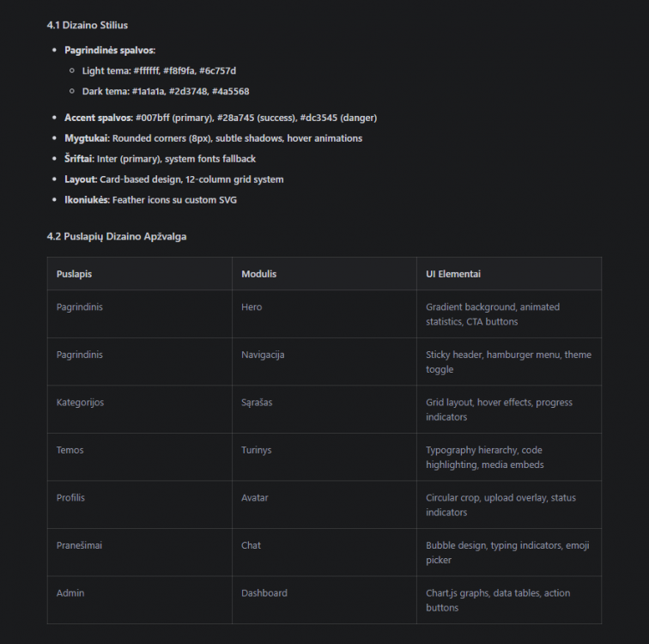Click the 'Mygtukai' rounded corners bullet
This screenshot has width=649, height=644.
point(213,138)
